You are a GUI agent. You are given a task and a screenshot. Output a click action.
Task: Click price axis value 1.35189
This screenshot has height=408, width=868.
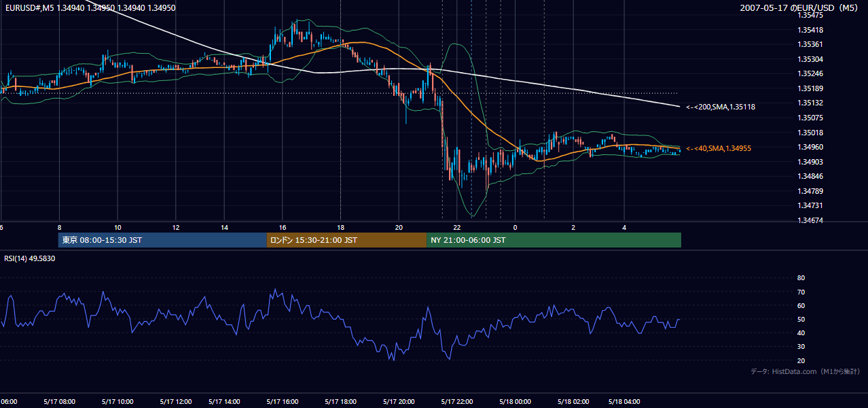pyautogui.click(x=810, y=88)
